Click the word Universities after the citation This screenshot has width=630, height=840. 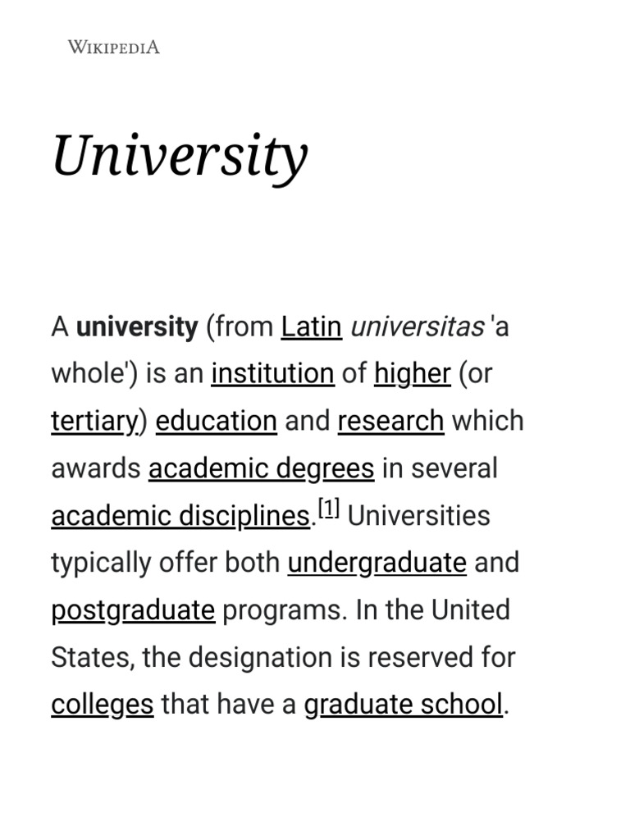419,516
